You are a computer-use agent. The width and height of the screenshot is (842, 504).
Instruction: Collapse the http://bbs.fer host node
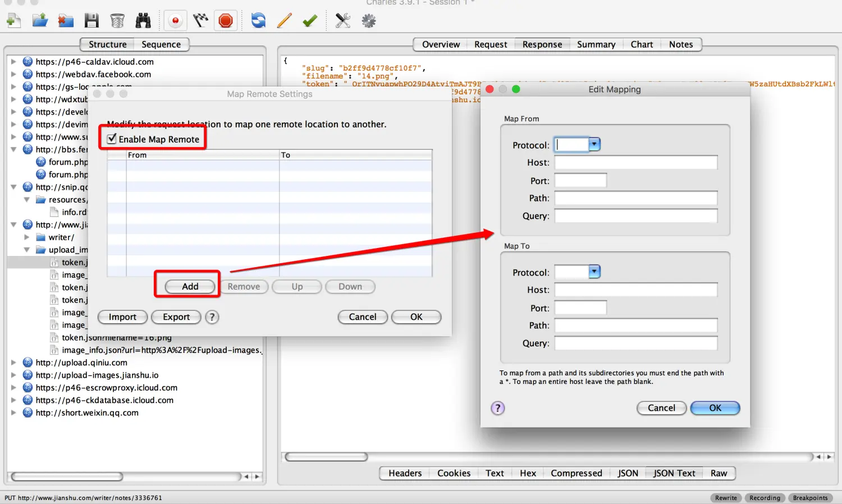(13, 149)
